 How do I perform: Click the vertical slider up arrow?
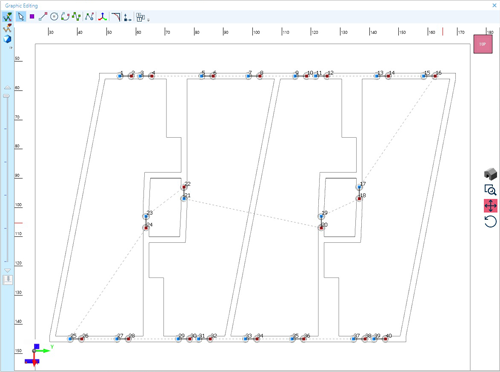tap(7, 88)
